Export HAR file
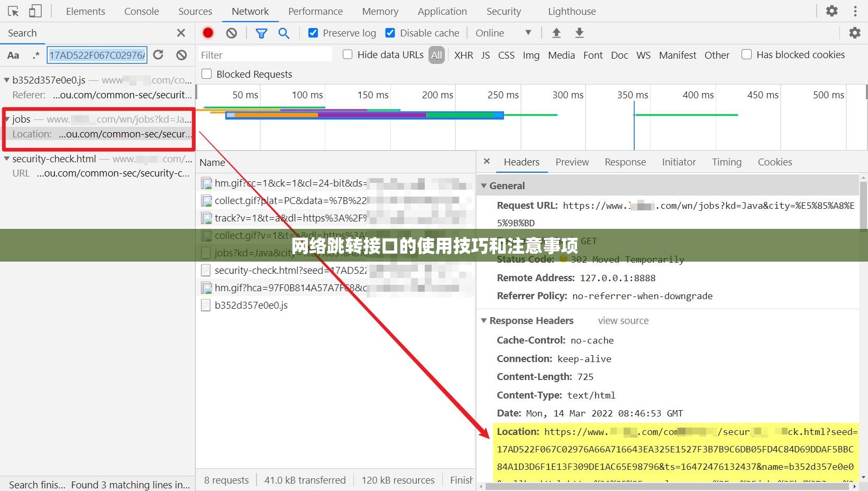The image size is (868, 491). coord(579,33)
